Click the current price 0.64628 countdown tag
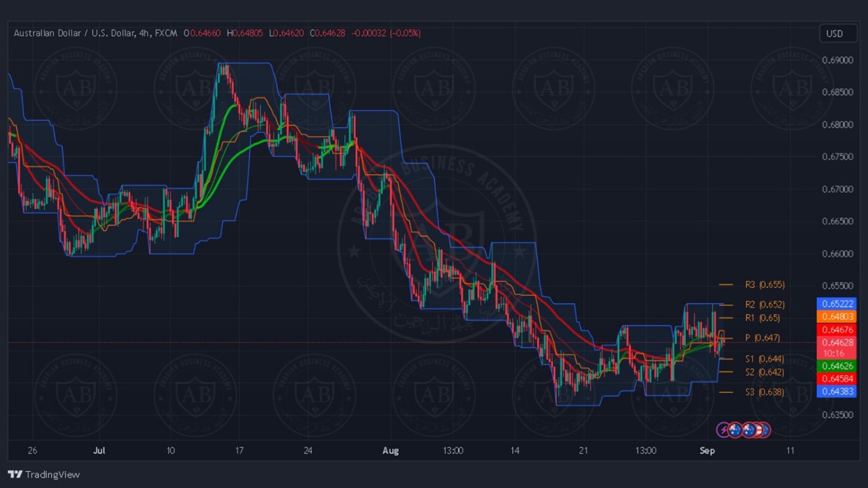The width and height of the screenshot is (868, 488). [837, 347]
